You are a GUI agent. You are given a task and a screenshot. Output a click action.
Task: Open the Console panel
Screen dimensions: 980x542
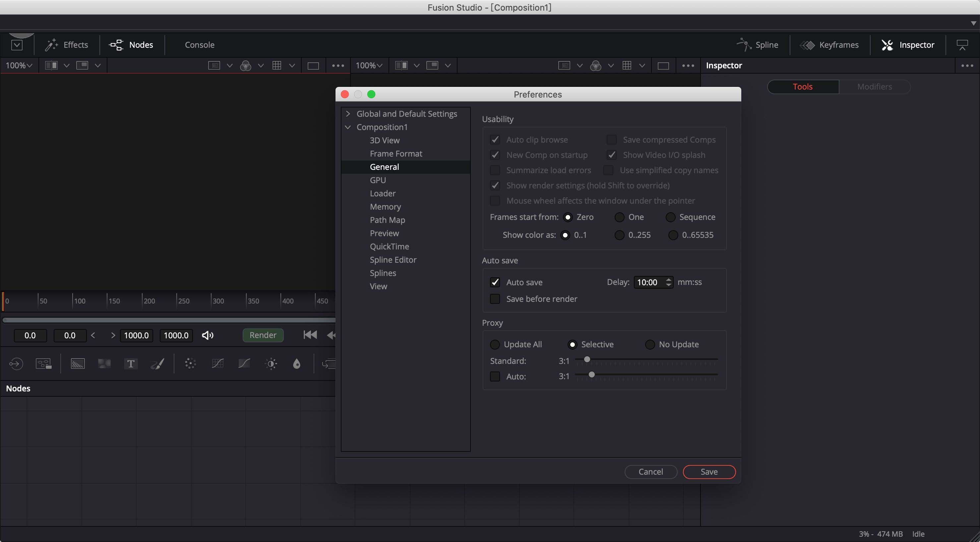tap(199, 45)
